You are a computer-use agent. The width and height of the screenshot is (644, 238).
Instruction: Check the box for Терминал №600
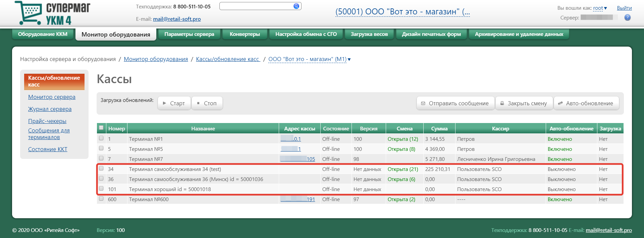point(101,198)
